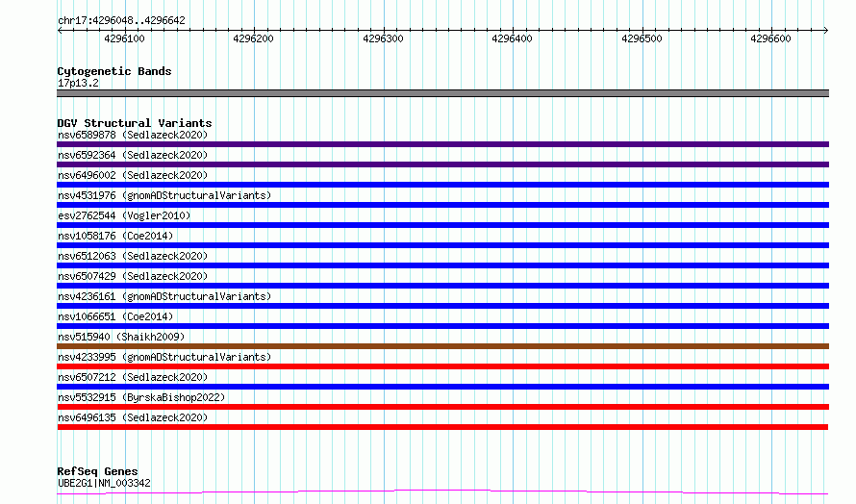Click nsv4236161 (gnomADStructuralVariants) label
This screenshot has width=856, height=504.
164,296
